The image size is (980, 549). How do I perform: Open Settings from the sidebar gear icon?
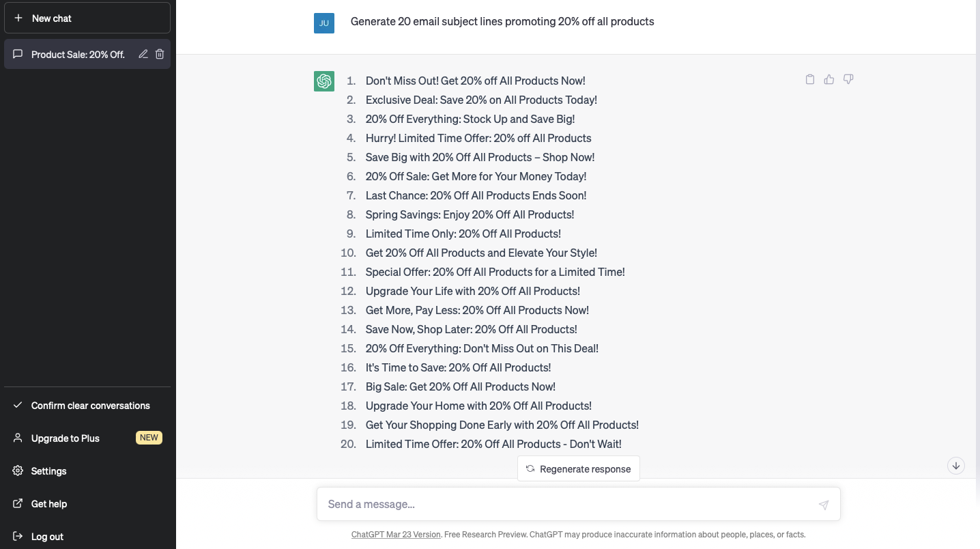pyautogui.click(x=17, y=470)
